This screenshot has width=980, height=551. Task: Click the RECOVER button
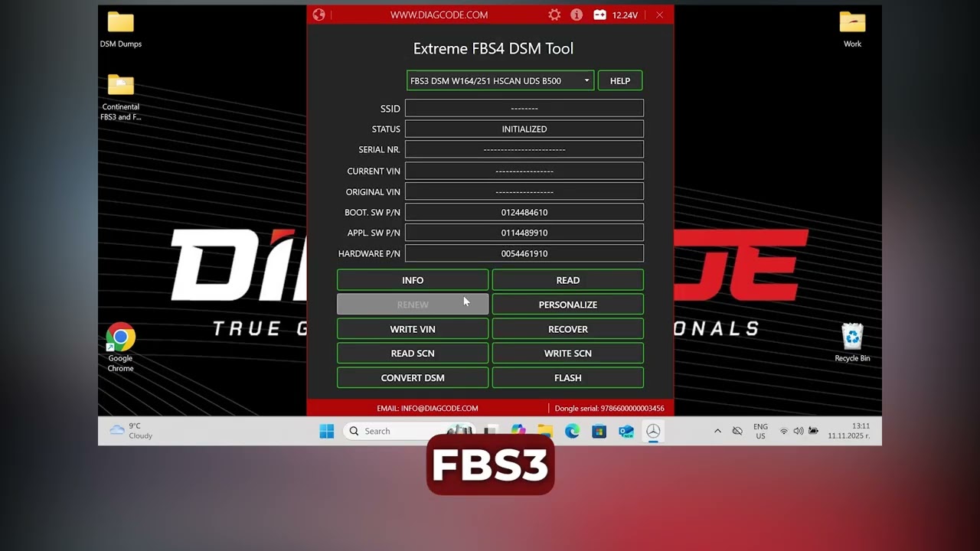click(x=568, y=329)
